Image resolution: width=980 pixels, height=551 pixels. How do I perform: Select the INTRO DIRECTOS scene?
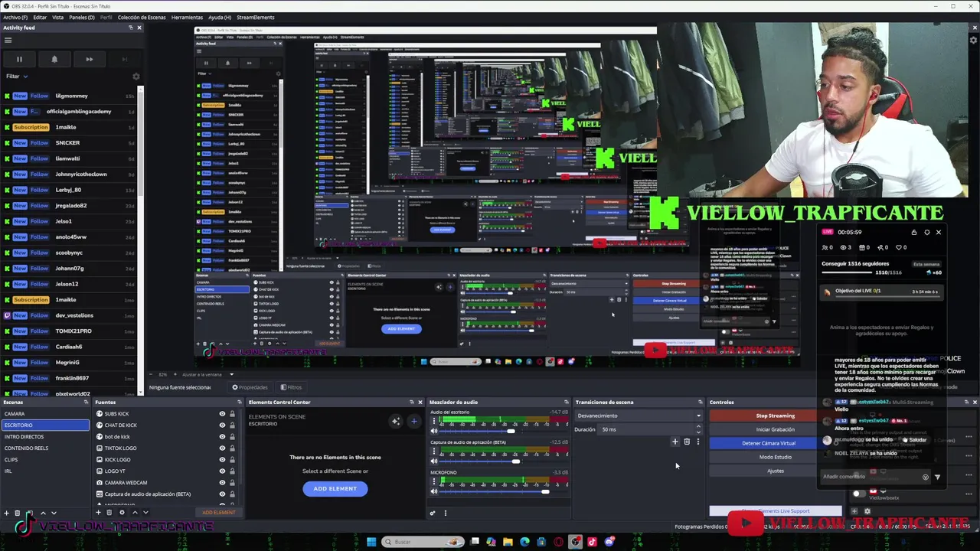[x=45, y=437]
